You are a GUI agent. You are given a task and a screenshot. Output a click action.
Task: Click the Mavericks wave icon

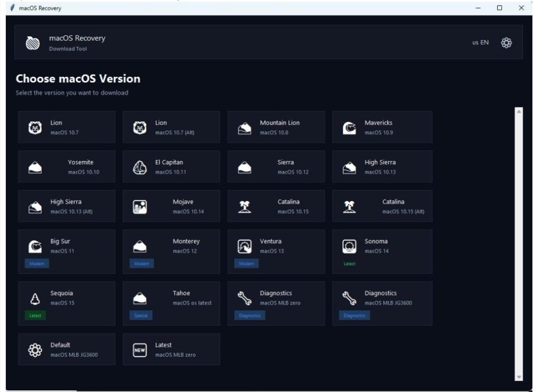349,128
